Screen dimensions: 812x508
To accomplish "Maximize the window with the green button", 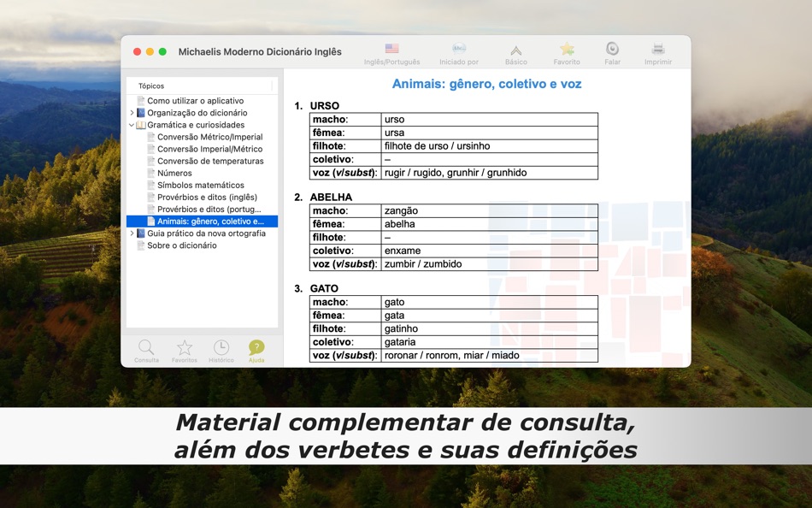I will pos(162,52).
